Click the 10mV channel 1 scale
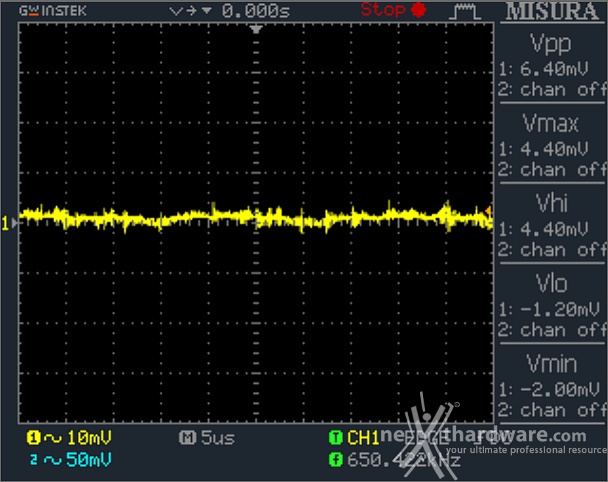 click(89, 438)
